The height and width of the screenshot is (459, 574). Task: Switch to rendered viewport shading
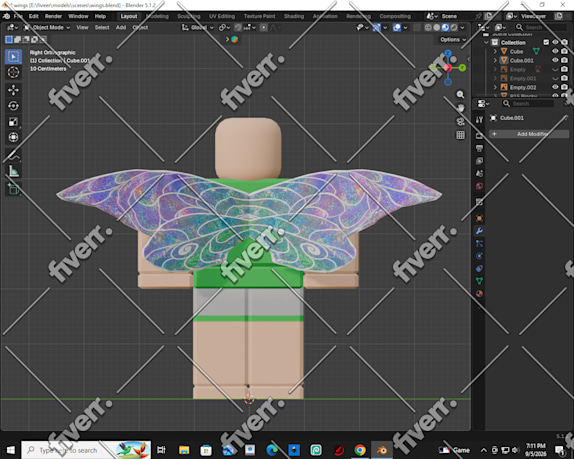(454, 27)
